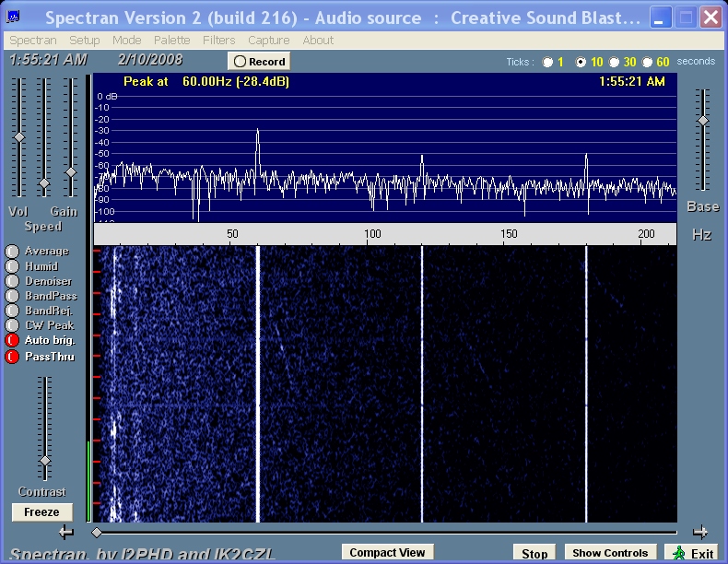
Task: Enable the BandRej. filter
Action: click(x=12, y=311)
